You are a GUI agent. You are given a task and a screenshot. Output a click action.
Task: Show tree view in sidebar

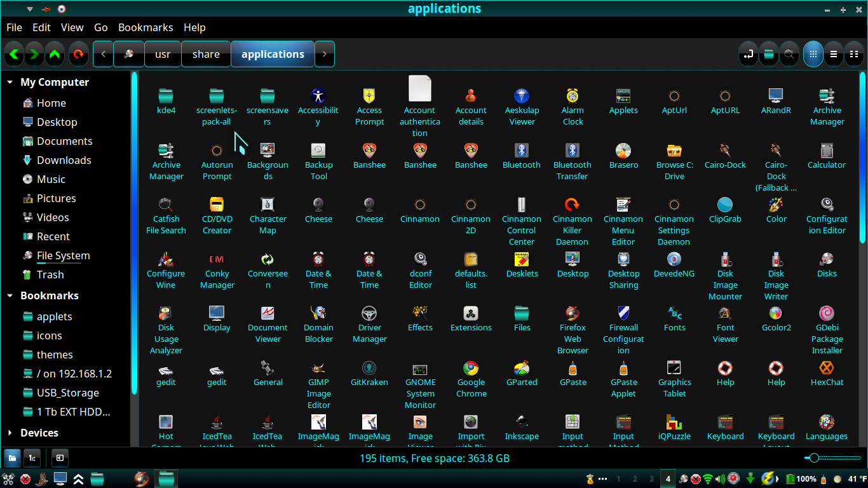tap(32, 457)
